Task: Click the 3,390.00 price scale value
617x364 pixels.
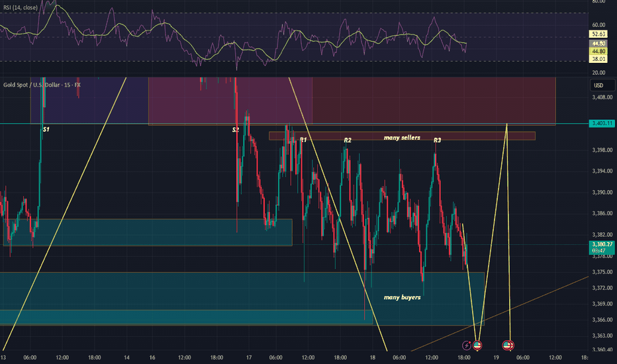Action: coord(602,193)
